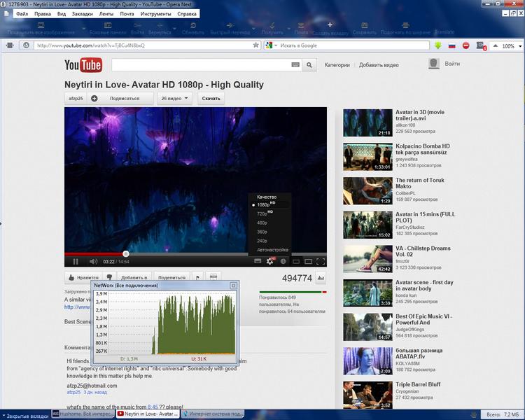This screenshot has width=525, height=420.
Task: Open the Вид menu
Action: pos(62,14)
